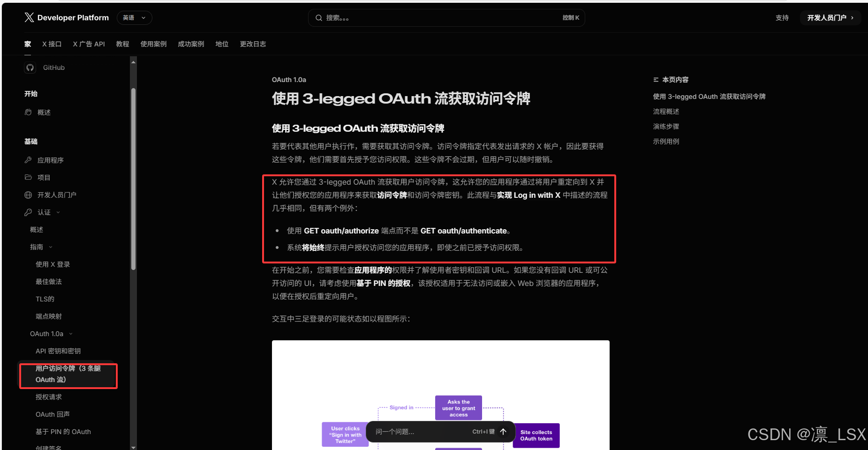The image size is (868, 450).
Task: Submit question with the up-arrow icon
Action: [503, 432]
